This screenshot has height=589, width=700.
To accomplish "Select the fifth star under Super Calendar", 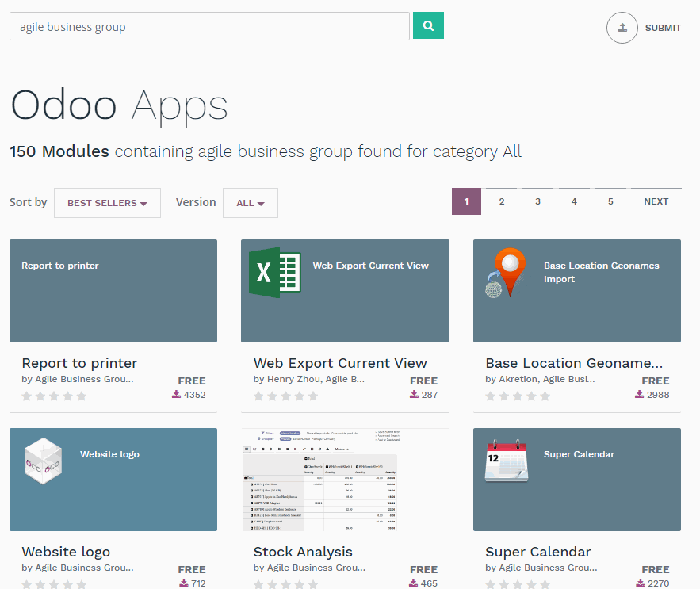I will (x=545, y=584).
